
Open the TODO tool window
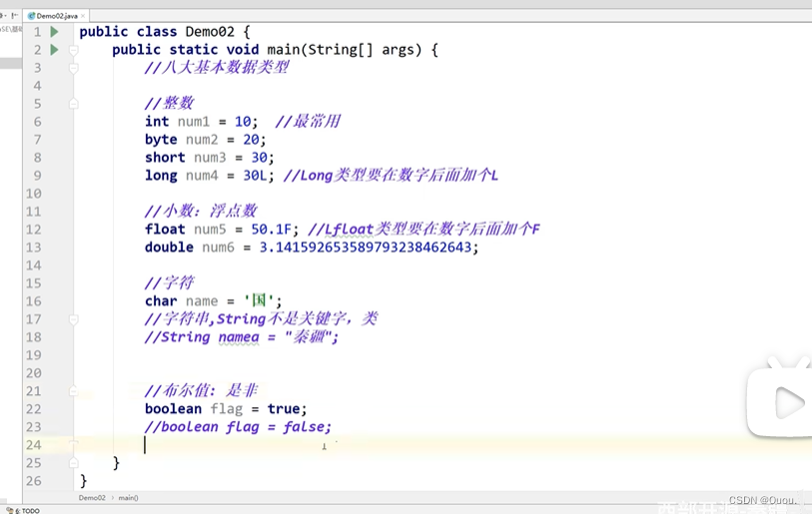click(23, 510)
